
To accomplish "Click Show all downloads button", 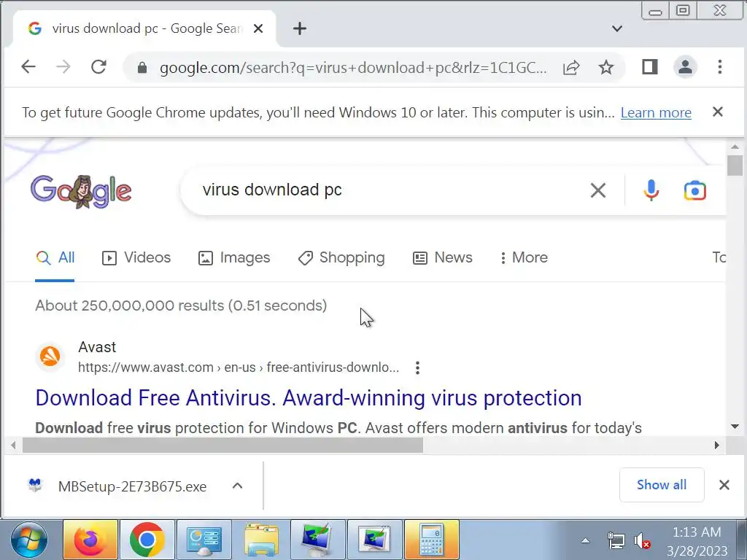I will click(x=662, y=485).
